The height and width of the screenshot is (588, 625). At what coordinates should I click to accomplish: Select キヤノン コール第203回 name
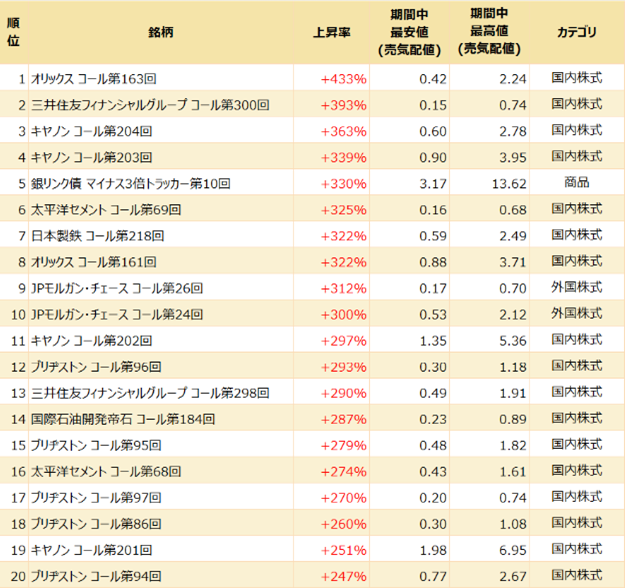click(x=91, y=157)
